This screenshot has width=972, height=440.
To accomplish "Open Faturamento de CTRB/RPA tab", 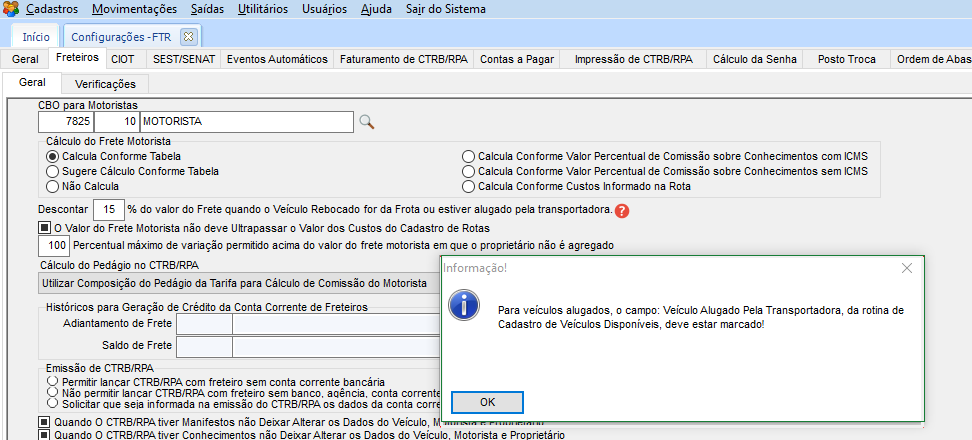I will pos(404,59).
